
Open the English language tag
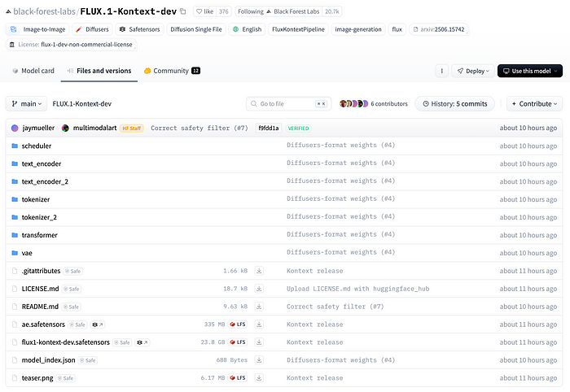click(x=247, y=29)
